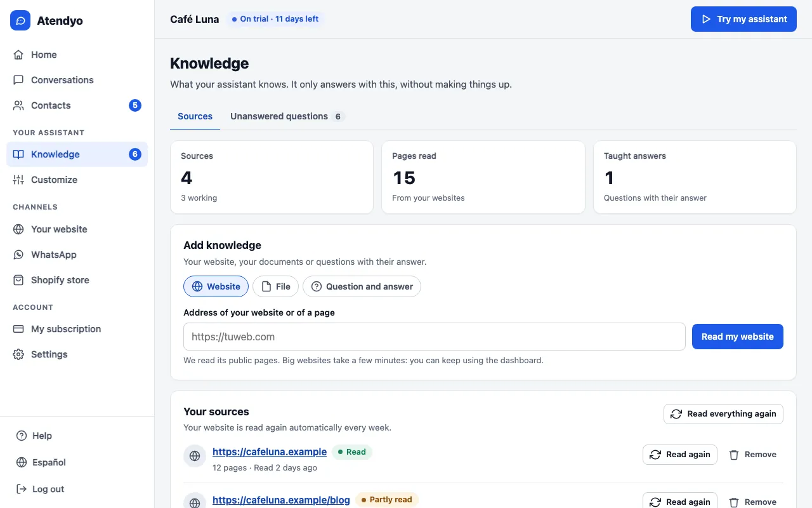Open the https://cafeluna.example/blog link

281,500
